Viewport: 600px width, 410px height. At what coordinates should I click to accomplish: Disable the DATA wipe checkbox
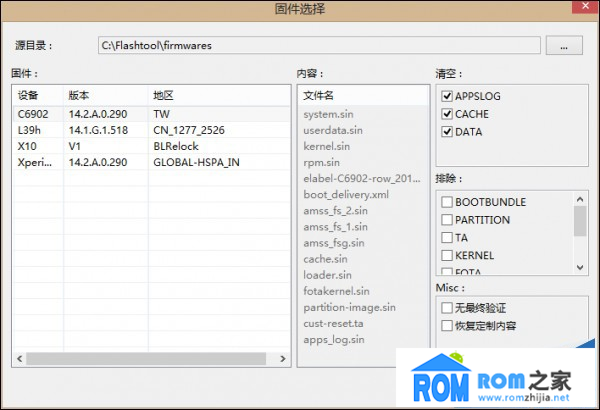click(x=447, y=132)
